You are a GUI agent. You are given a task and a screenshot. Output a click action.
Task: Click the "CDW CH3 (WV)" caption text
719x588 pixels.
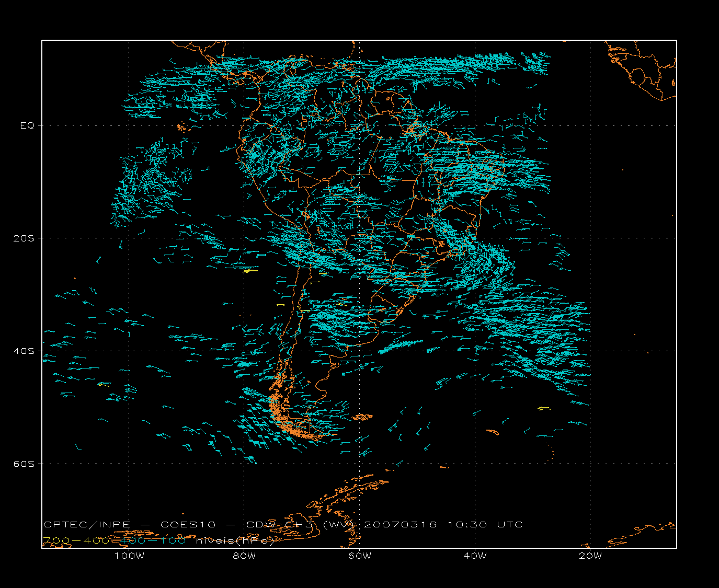coord(301,525)
